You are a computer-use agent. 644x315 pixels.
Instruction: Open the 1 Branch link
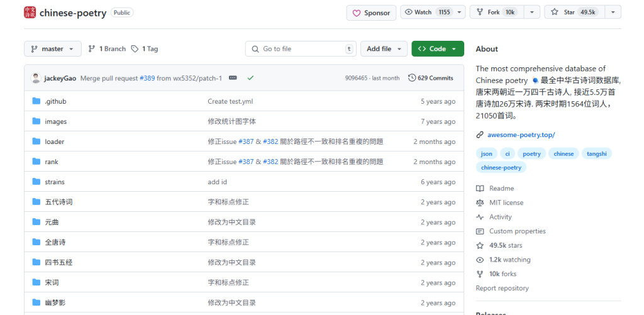pos(107,49)
